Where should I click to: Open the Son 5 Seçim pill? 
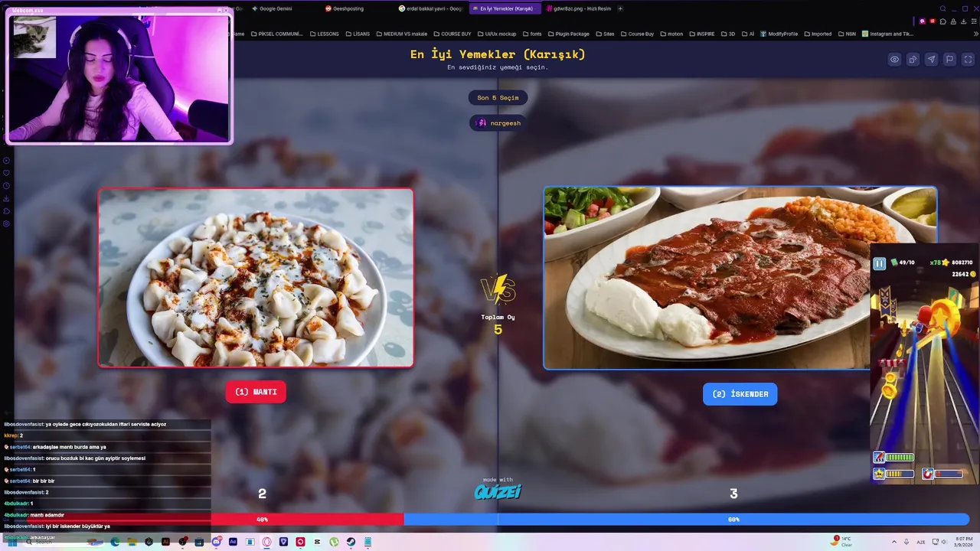pyautogui.click(x=498, y=97)
